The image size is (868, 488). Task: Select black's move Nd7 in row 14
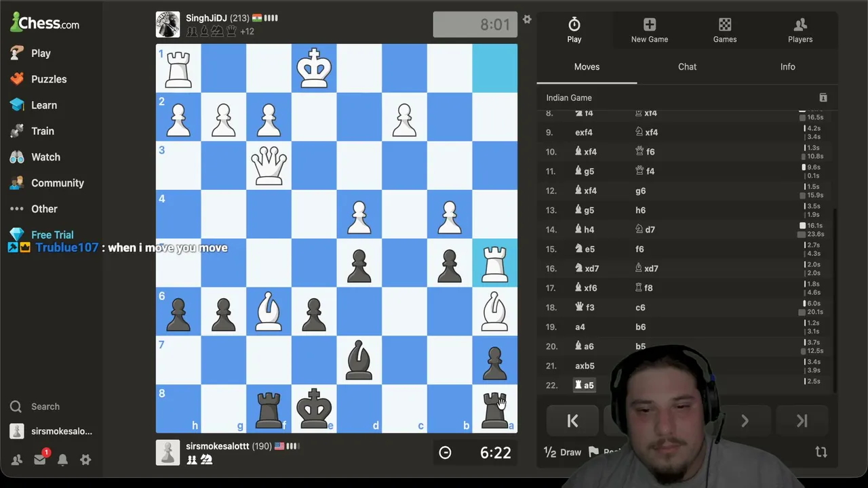tap(645, 230)
